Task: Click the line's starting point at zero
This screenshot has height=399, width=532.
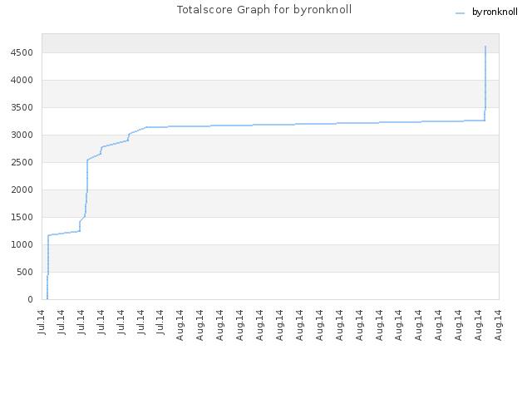Action: (47, 299)
